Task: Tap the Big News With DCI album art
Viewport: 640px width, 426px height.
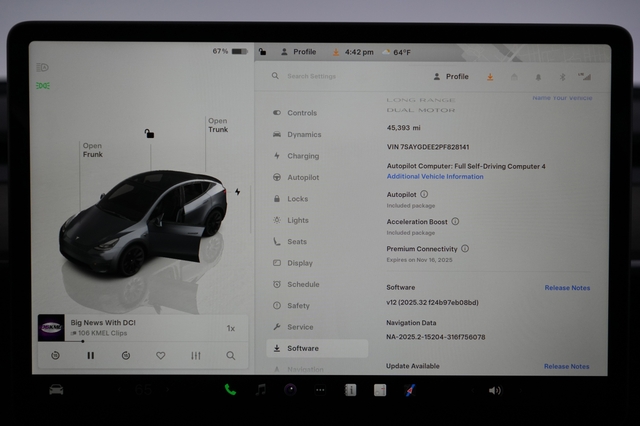Action: click(x=51, y=327)
